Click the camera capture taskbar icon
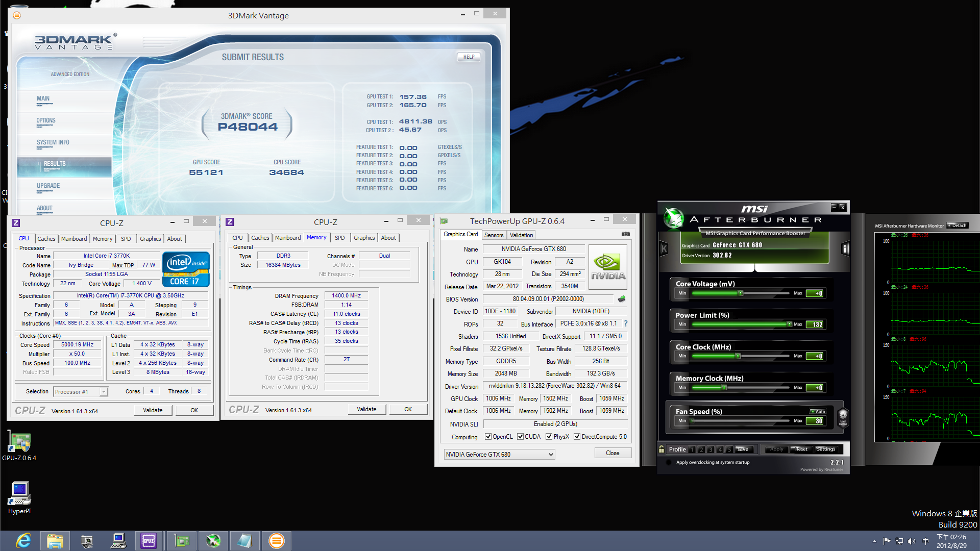This screenshot has width=980, height=551. coord(87,541)
